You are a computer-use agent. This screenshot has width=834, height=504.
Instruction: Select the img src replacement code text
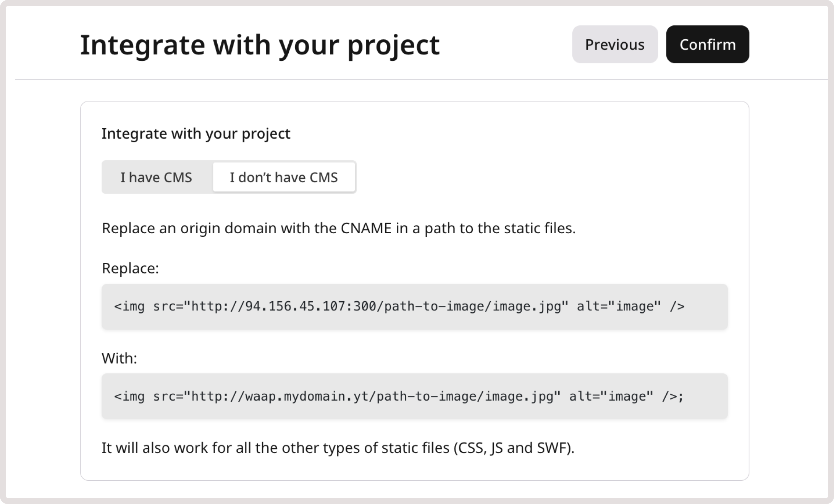pos(399,306)
